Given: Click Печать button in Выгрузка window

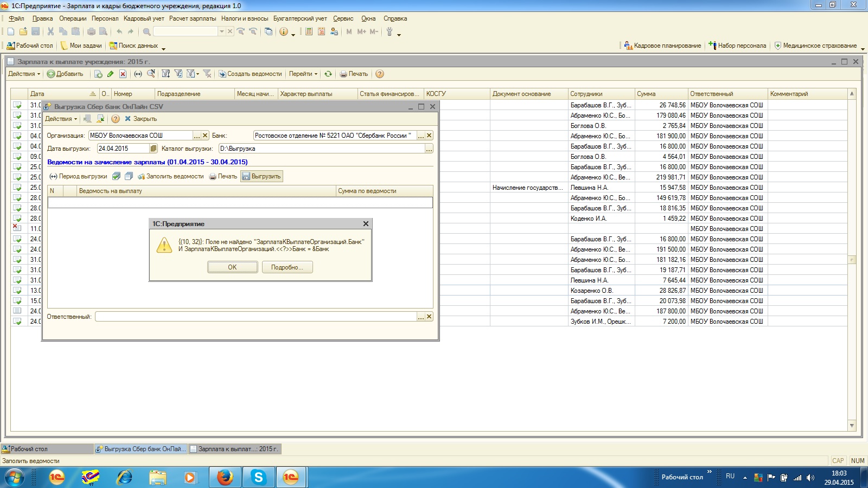Looking at the screenshot, I should click(223, 176).
